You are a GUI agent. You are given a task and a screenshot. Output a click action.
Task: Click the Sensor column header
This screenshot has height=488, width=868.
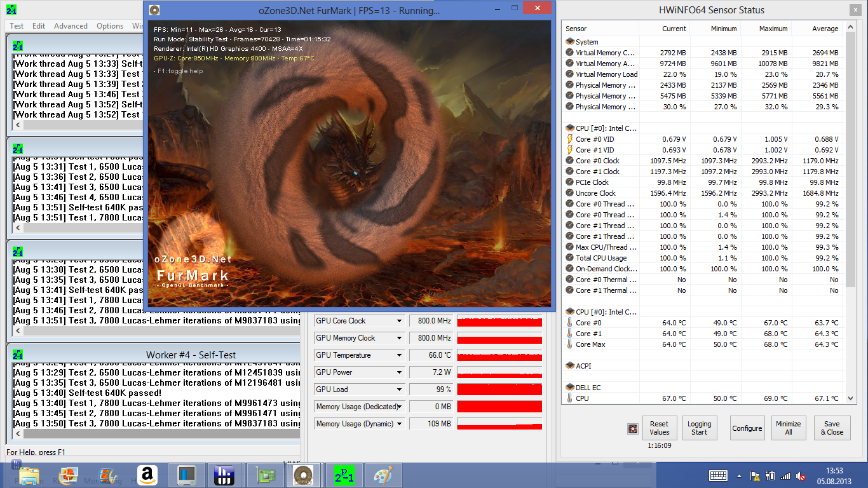coord(600,29)
